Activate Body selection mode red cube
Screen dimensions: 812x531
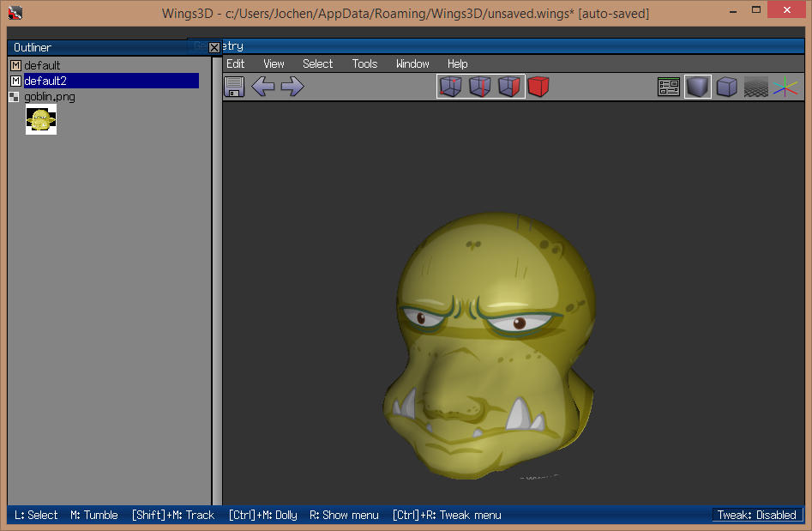pos(538,87)
